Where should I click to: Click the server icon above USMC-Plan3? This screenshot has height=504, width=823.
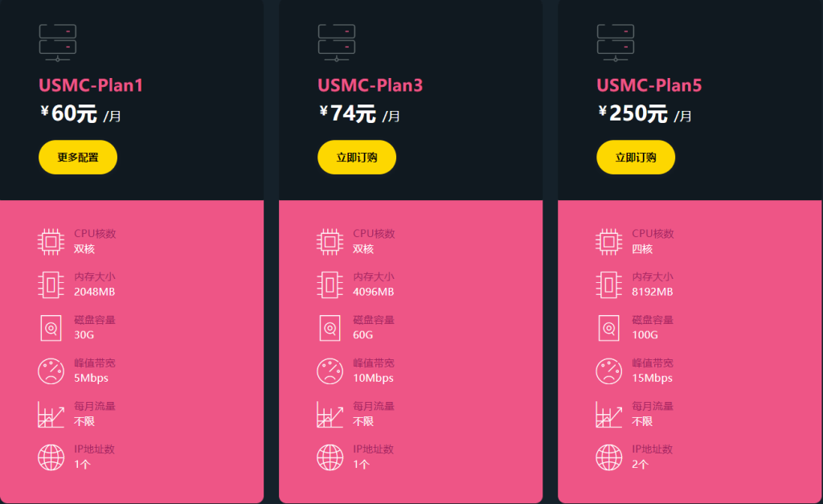336,43
